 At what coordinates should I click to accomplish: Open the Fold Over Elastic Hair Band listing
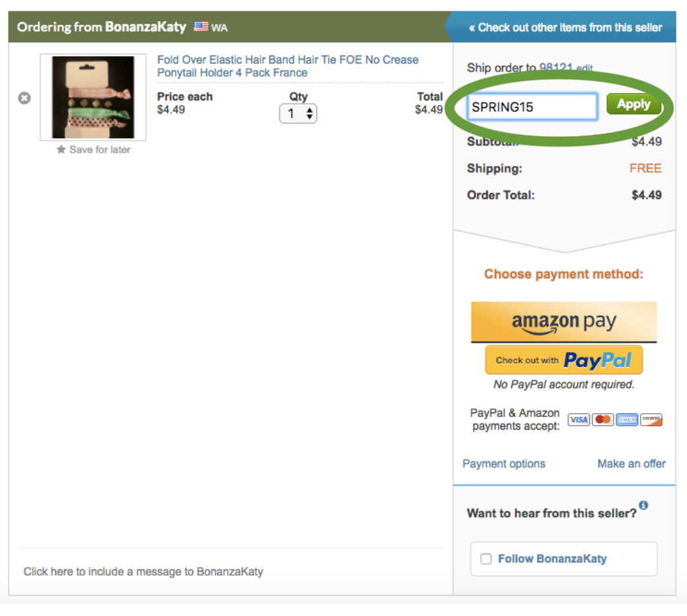coord(288,66)
